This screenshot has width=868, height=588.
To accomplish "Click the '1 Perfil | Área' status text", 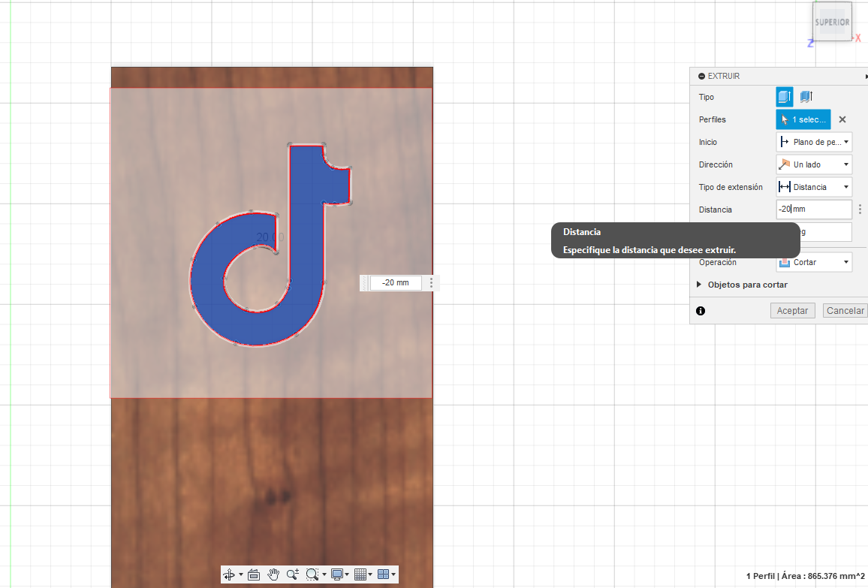I will (x=805, y=576).
